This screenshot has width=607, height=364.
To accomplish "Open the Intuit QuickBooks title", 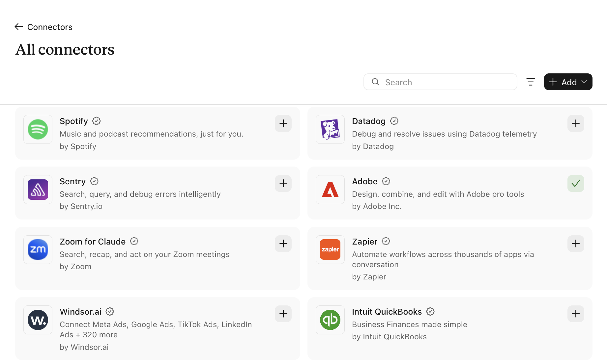I will click(387, 312).
